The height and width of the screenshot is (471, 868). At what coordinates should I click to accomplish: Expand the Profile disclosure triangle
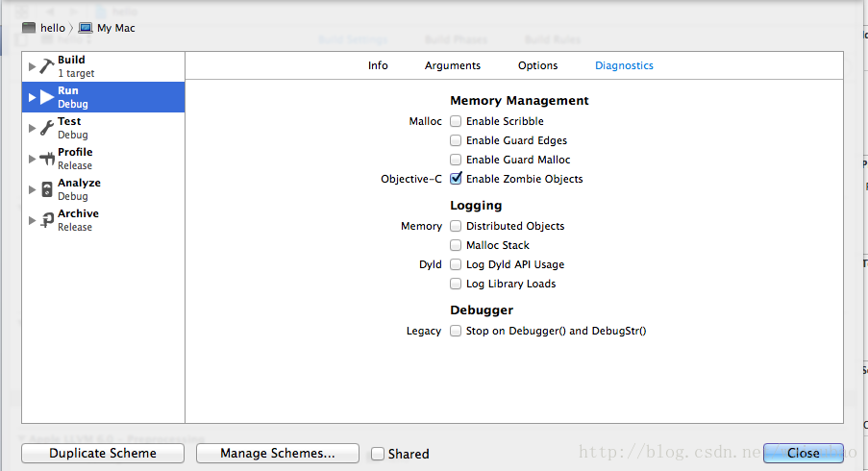pos(32,159)
